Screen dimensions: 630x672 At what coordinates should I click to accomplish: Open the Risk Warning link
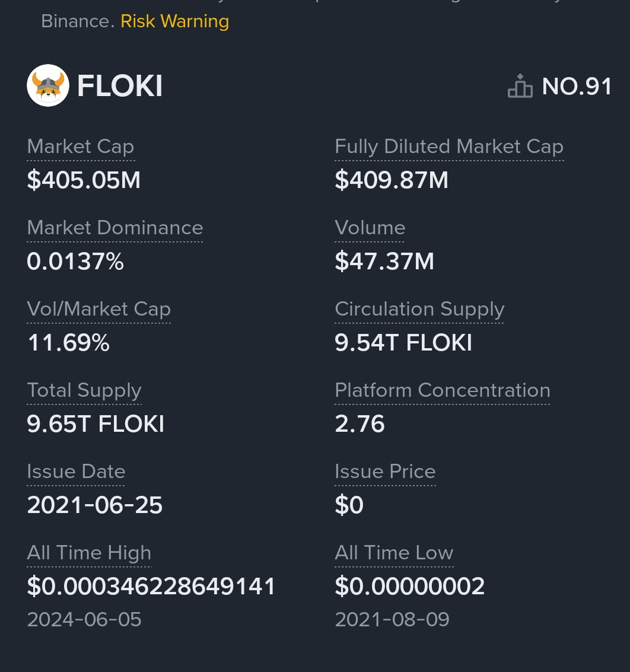pyautogui.click(x=174, y=21)
